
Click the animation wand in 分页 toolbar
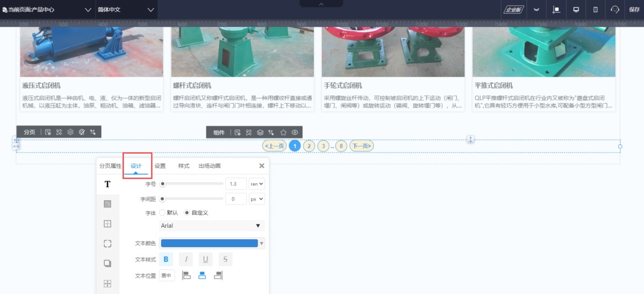pos(93,132)
